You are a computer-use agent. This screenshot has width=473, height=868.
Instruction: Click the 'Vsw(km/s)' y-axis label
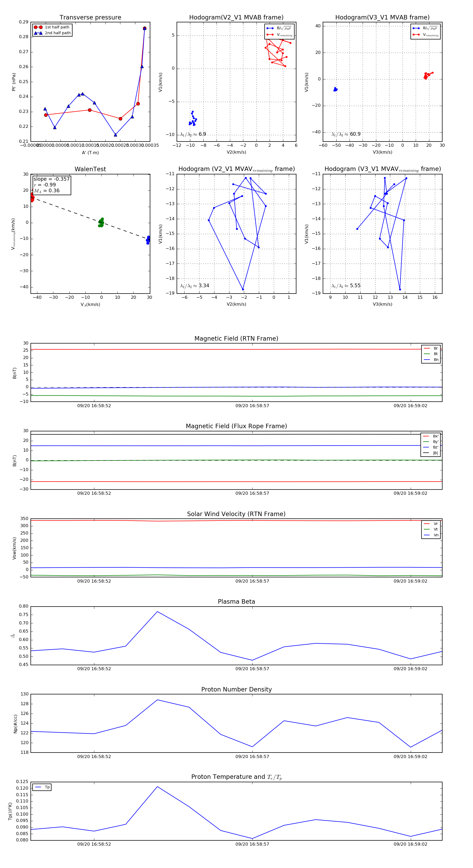(14, 548)
